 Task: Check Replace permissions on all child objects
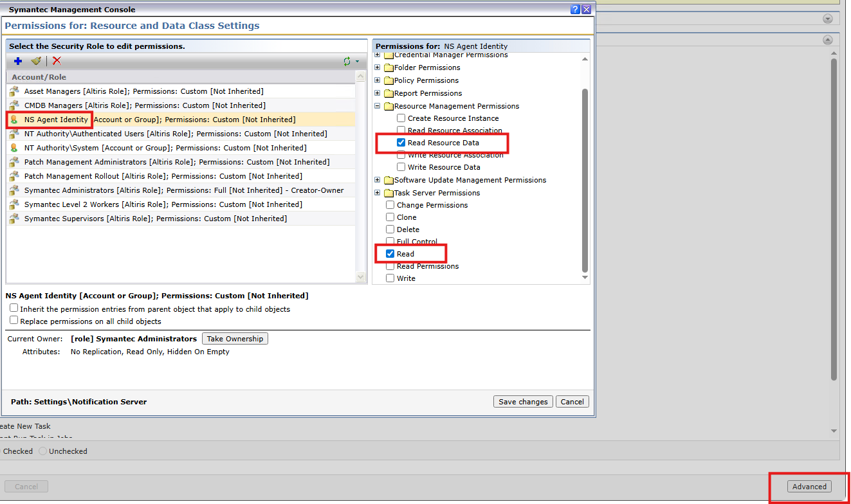pyautogui.click(x=14, y=320)
